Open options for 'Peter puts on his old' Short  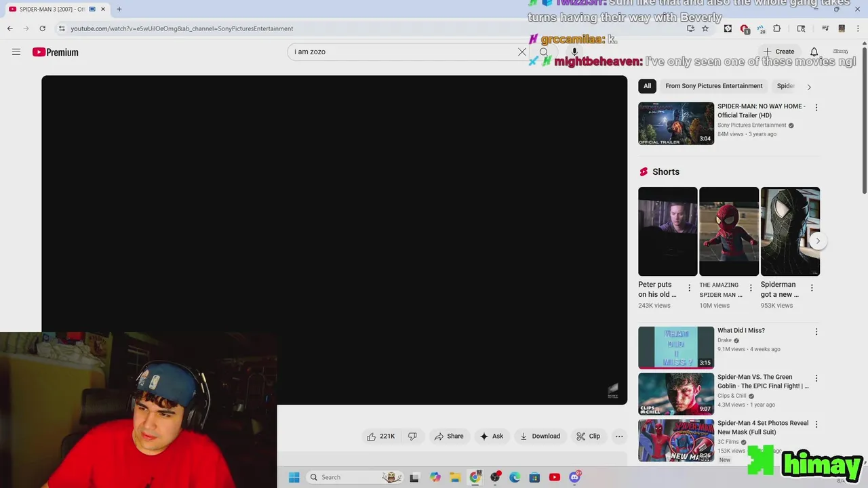[689, 288]
